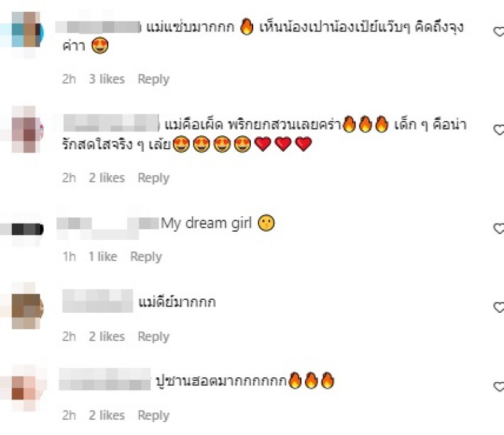
Task: Reply to the bottom comment with three flames
Action: (x=153, y=415)
